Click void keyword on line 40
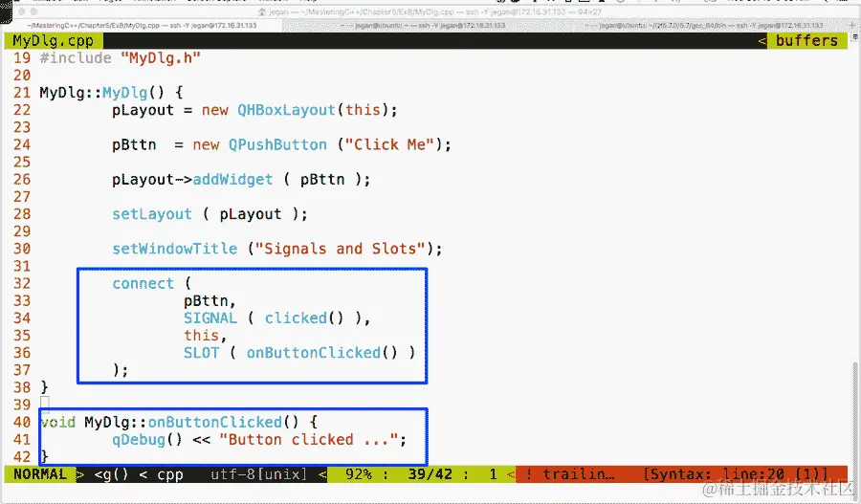The width and height of the screenshot is (861, 504). click(57, 422)
